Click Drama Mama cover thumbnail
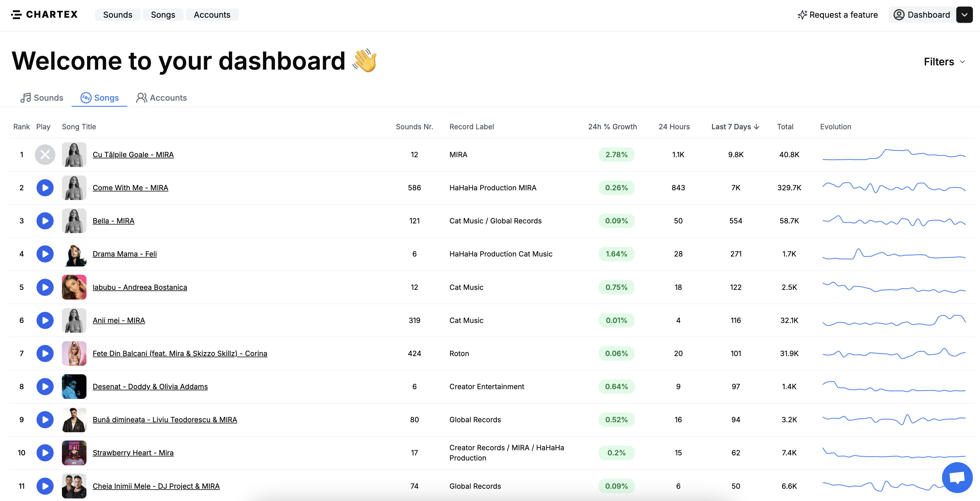 pyautogui.click(x=74, y=254)
